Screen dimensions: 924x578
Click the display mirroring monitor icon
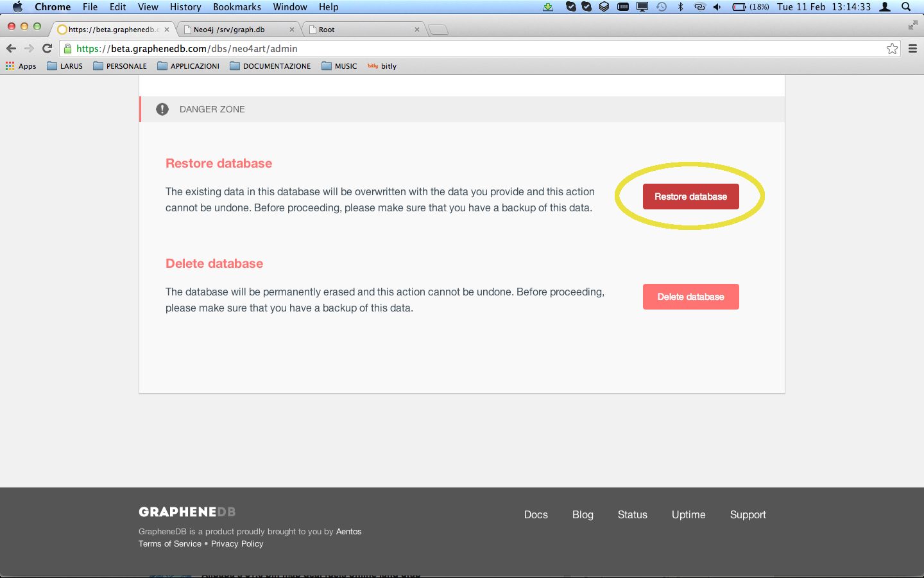click(x=642, y=7)
